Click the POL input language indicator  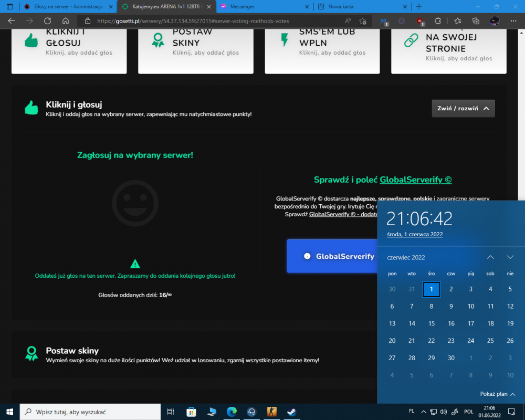pos(468,412)
